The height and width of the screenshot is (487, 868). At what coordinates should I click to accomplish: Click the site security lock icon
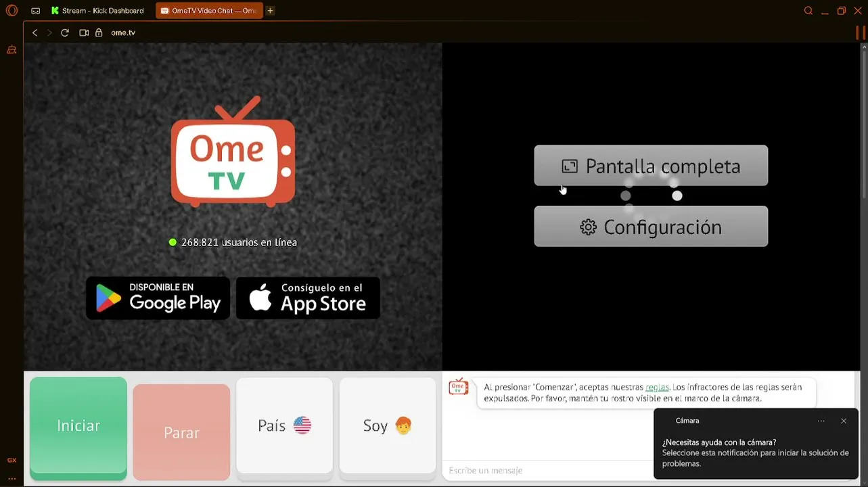tap(99, 32)
